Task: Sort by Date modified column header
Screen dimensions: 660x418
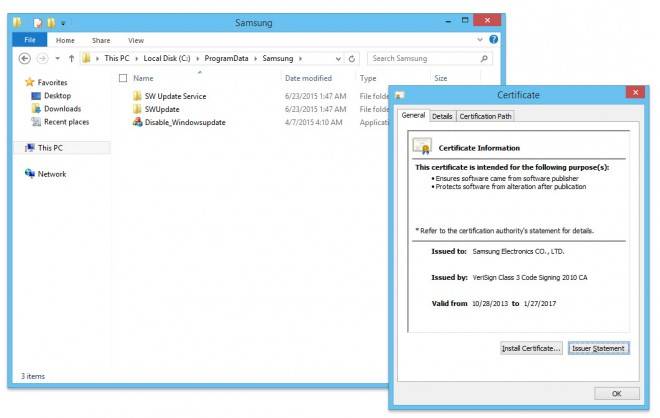Action: 308,78
